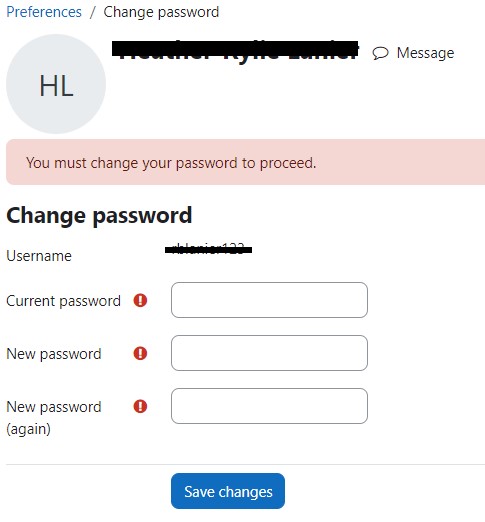485x522 pixels.
Task: Click the Change password breadcrumb text
Action: pyautogui.click(x=161, y=13)
